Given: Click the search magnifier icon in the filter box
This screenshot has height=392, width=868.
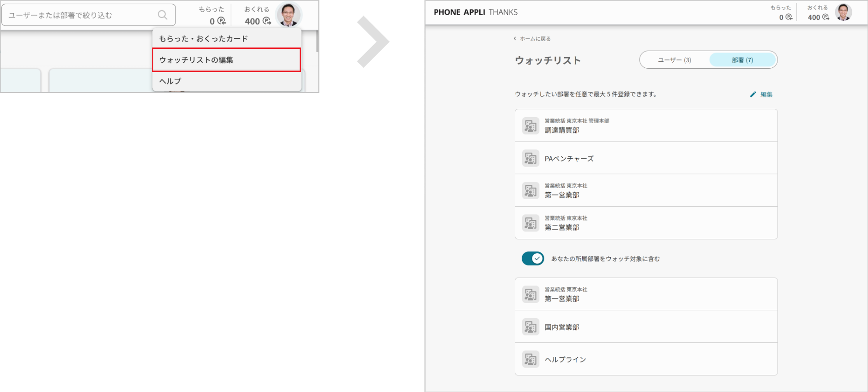Looking at the screenshot, I should coord(163,15).
